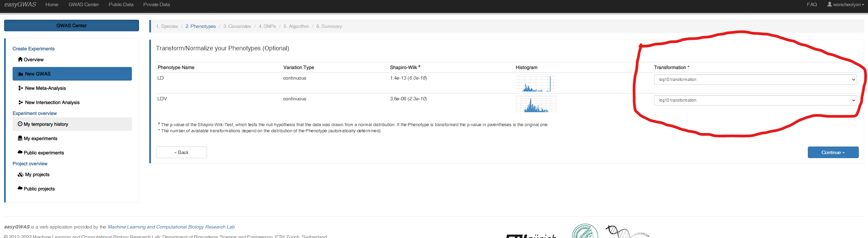Click the My projects icon
The width and height of the screenshot is (868, 238).
click(20, 174)
